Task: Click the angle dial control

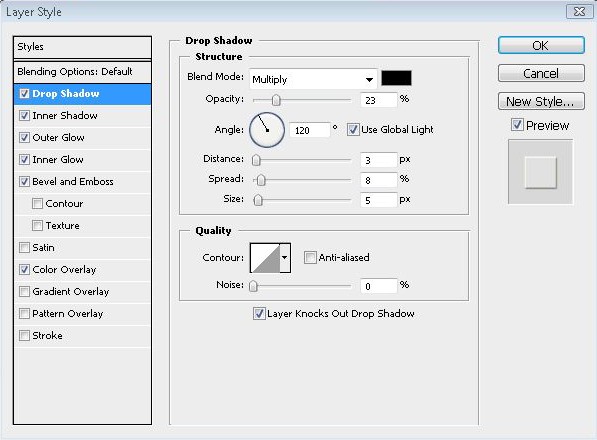Action: tap(267, 130)
